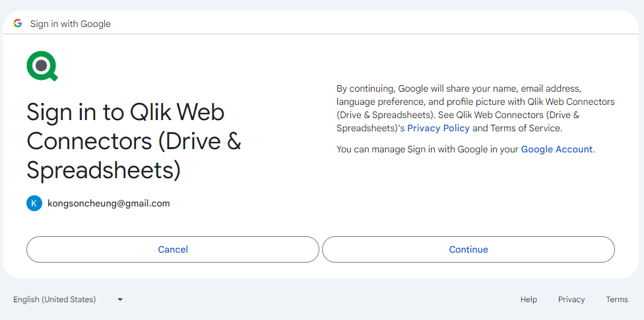This screenshot has width=644, height=320.
Task: Click the green Qlik app logo
Action: point(42,66)
